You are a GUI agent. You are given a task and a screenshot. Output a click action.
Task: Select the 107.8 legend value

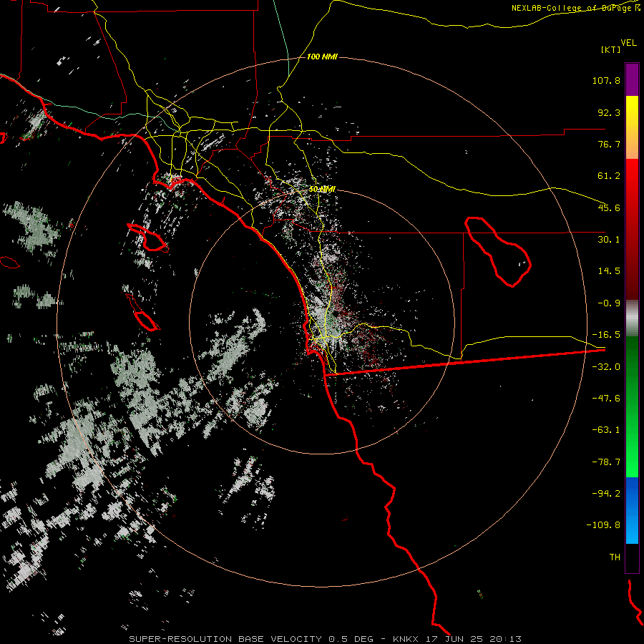[606, 80]
